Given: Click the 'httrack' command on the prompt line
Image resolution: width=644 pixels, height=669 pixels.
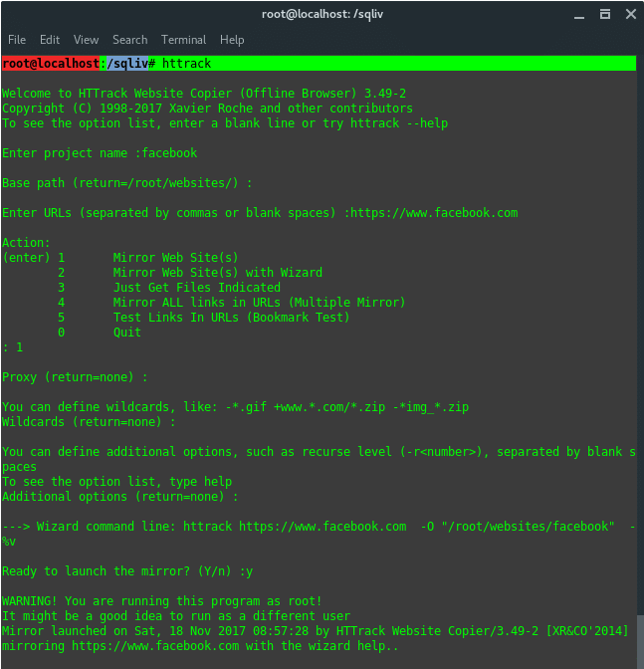Looking at the screenshot, I should point(186,64).
